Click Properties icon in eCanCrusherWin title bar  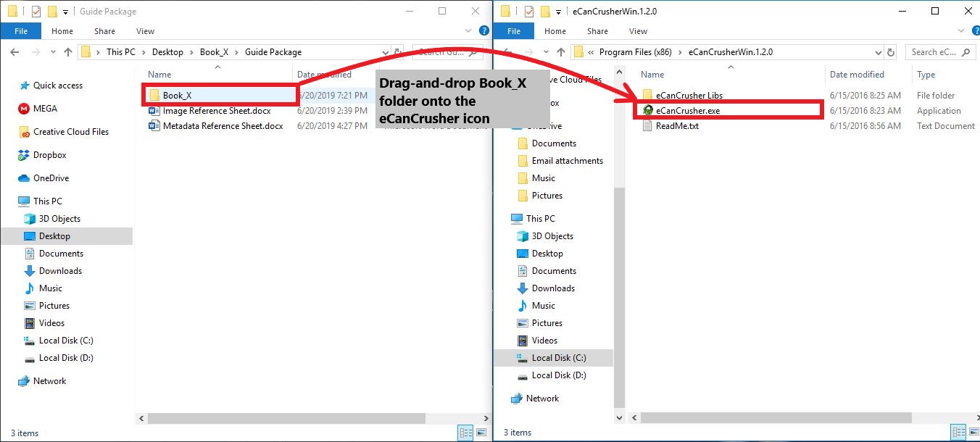(528, 12)
